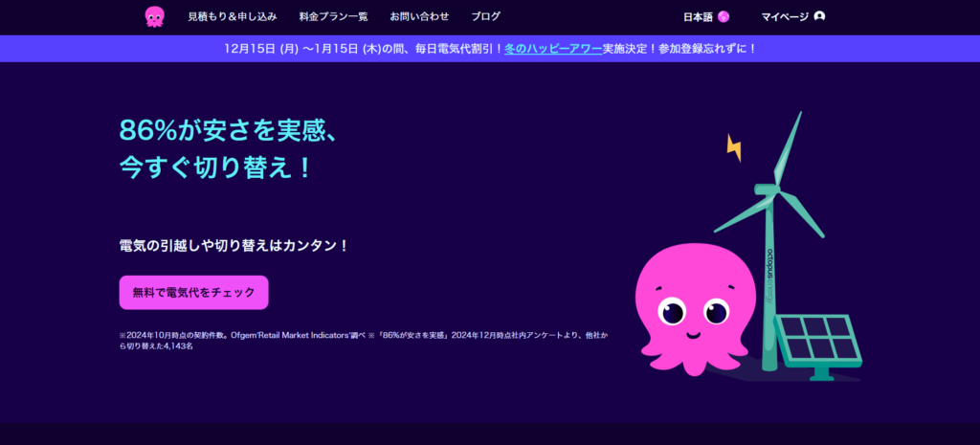Click the Octopus Energy logo icon
980x445 pixels.
(154, 16)
